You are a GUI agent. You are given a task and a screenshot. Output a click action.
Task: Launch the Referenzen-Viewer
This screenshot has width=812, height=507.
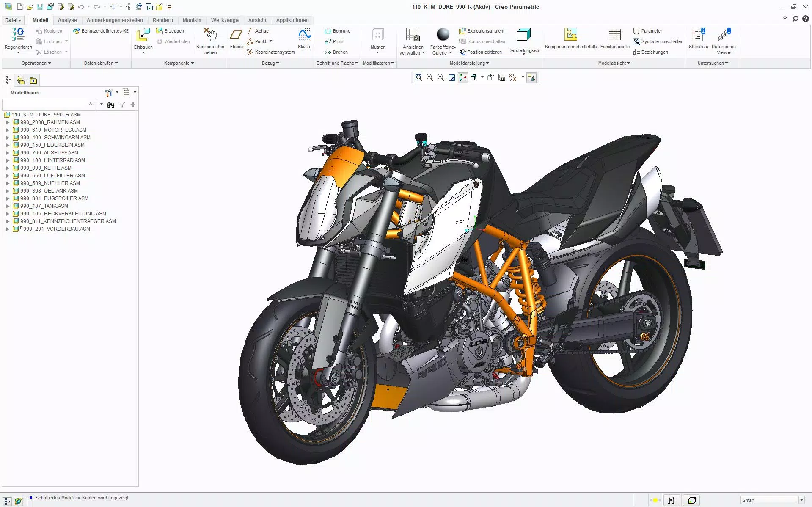click(724, 41)
